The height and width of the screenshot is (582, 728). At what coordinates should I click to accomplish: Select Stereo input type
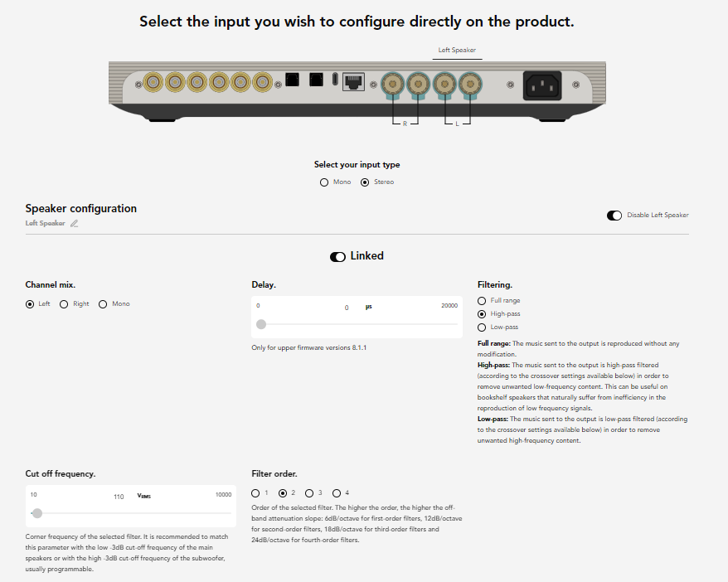coord(366,182)
